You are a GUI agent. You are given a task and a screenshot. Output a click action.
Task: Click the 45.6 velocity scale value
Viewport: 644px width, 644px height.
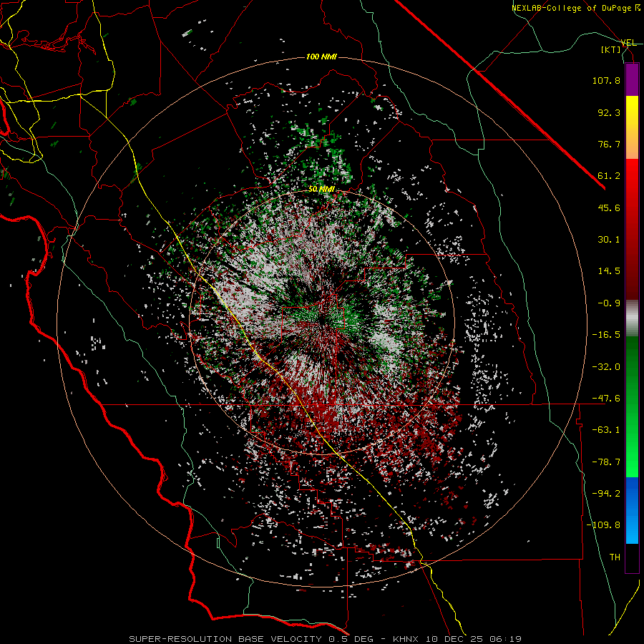click(609, 208)
